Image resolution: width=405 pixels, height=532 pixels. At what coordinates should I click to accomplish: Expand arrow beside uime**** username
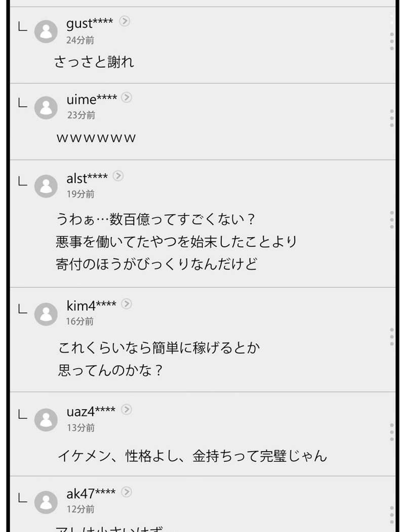127,97
